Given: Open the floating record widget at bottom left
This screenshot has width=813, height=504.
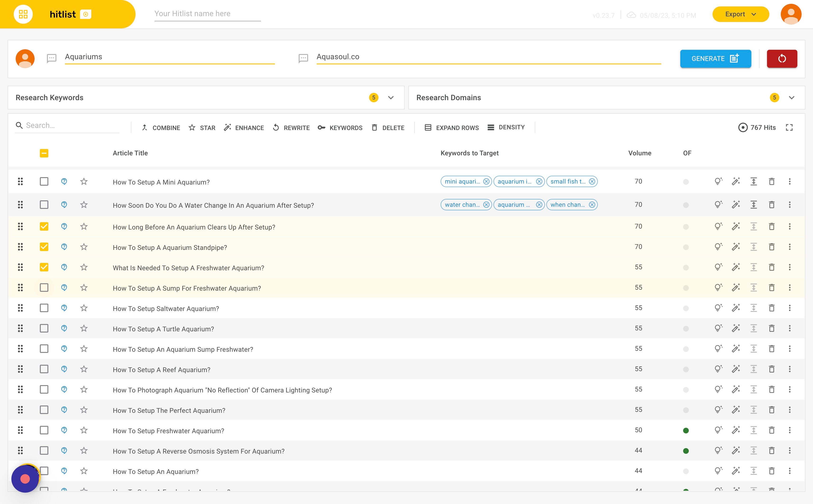Looking at the screenshot, I should pos(25,478).
